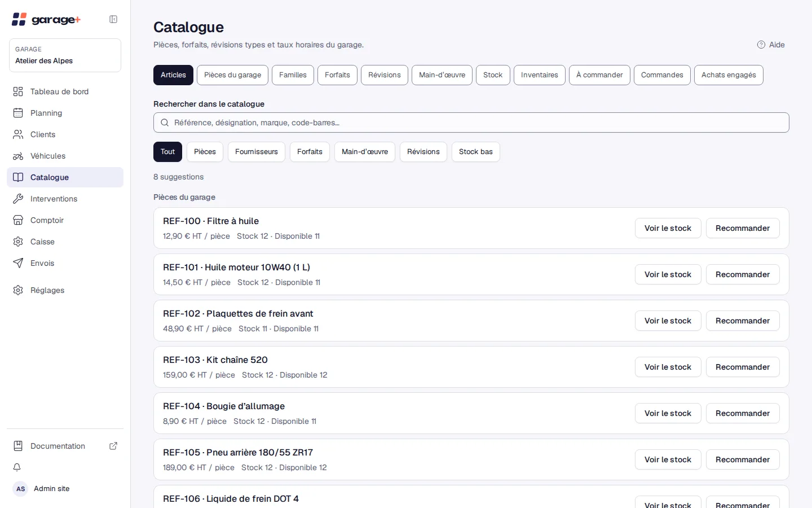Open the Familles tab
The image size is (812, 508).
[x=293, y=75]
